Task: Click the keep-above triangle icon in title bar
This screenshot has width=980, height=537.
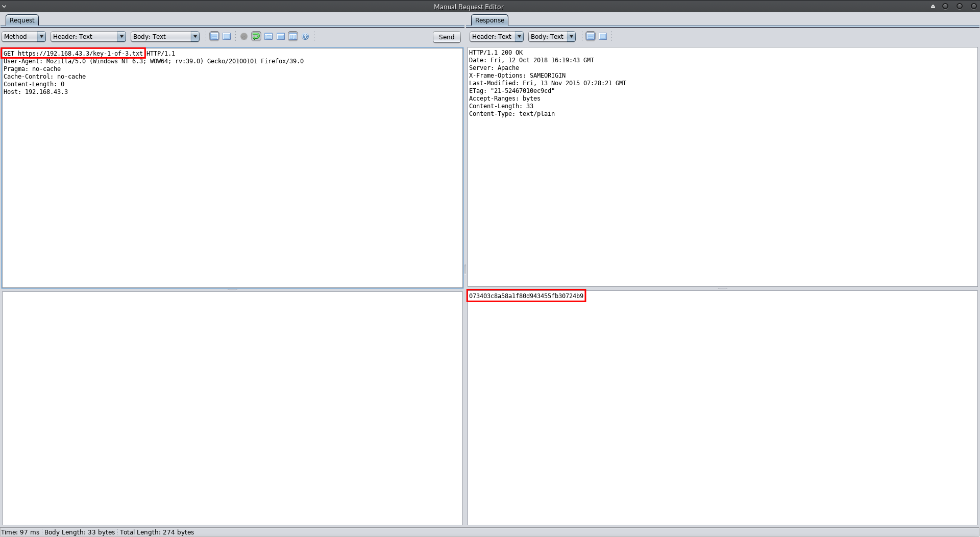Action: coord(933,6)
